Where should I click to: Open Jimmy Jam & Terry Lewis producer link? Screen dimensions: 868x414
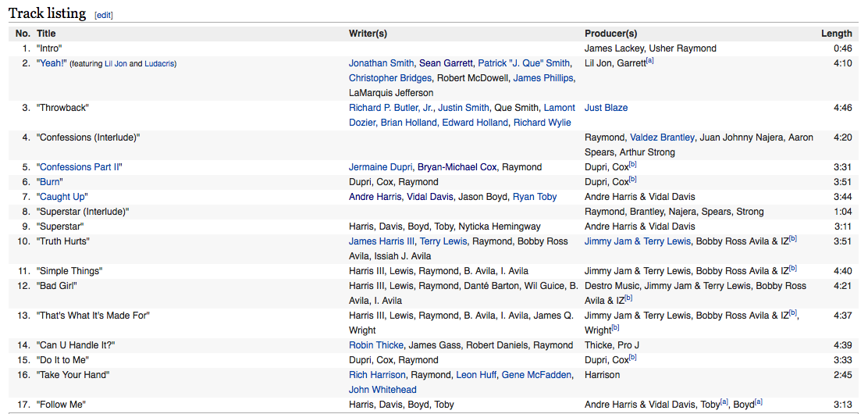tap(637, 241)
